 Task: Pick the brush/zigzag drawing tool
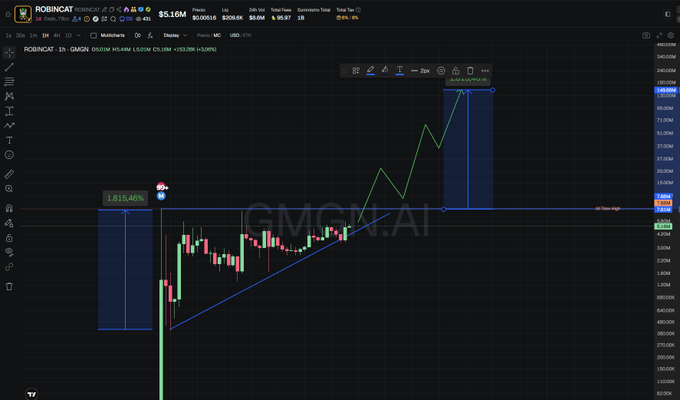pos(9,126)
